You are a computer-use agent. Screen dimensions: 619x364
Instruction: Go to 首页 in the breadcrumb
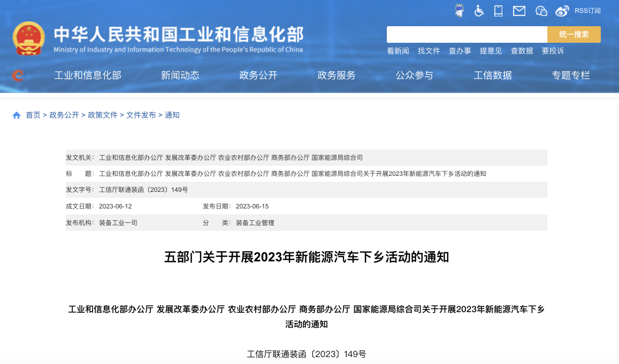(33, 115)
